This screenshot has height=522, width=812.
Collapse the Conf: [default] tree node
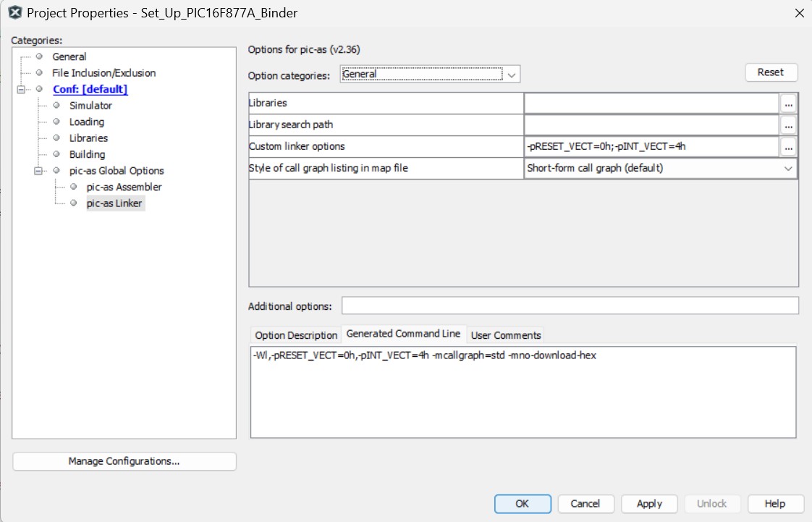(x=20, y=89)
